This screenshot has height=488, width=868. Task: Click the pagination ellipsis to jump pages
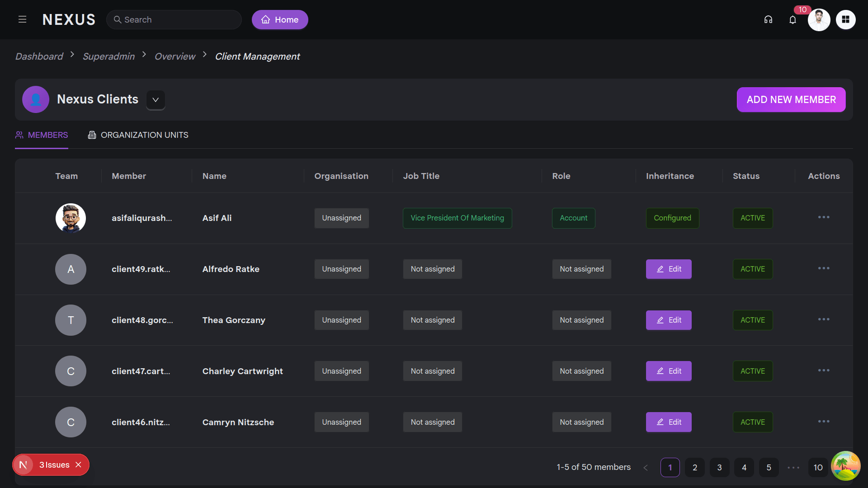[x=793, y=468]
